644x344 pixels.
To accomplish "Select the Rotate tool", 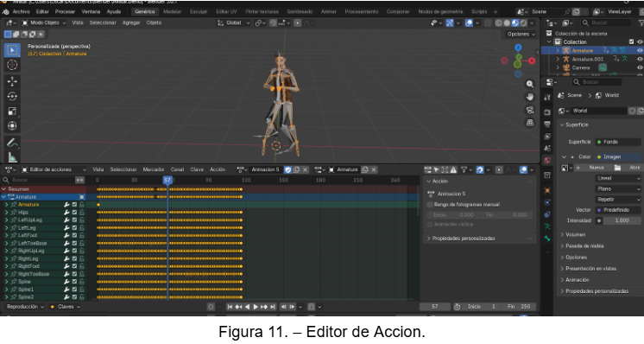I will click(x=12, y=96).
